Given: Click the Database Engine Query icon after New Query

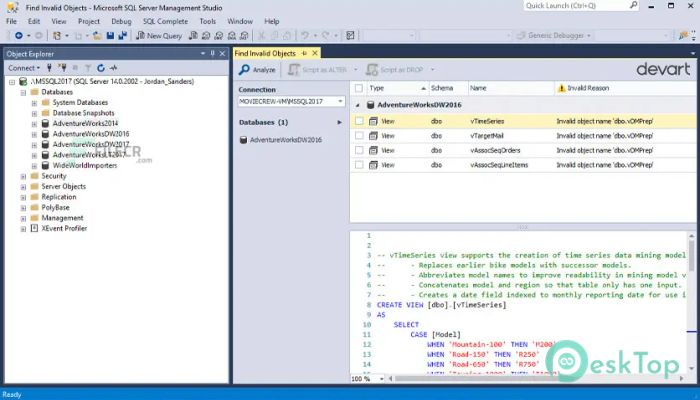Looking at the screenshot, I should 193,36.
